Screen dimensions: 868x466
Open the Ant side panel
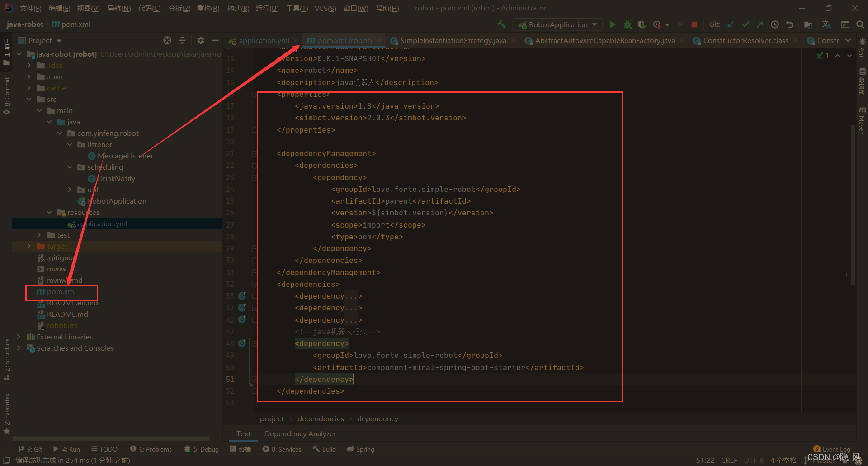(862, 48)
